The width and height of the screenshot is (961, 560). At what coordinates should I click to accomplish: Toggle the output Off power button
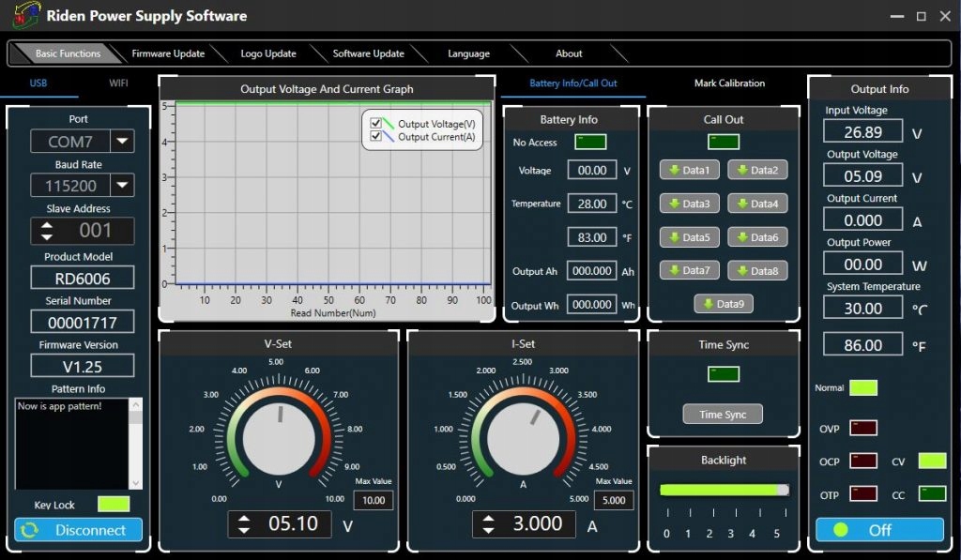(879, 530)
